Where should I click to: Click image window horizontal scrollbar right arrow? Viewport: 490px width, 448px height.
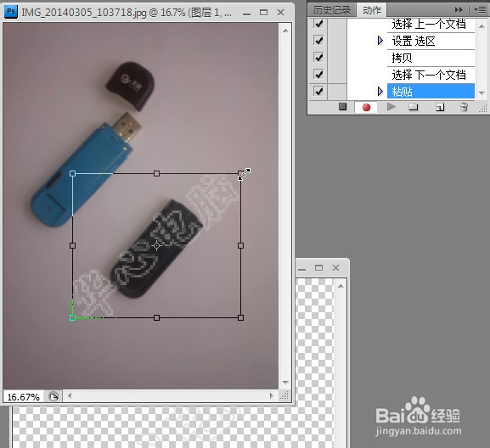click(x=271, y=396)
